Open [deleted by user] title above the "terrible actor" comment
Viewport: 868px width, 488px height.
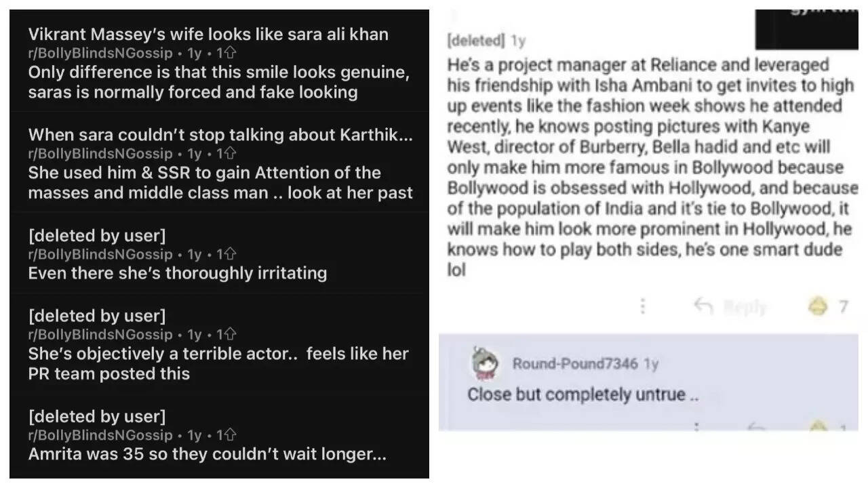click(96, 316)
